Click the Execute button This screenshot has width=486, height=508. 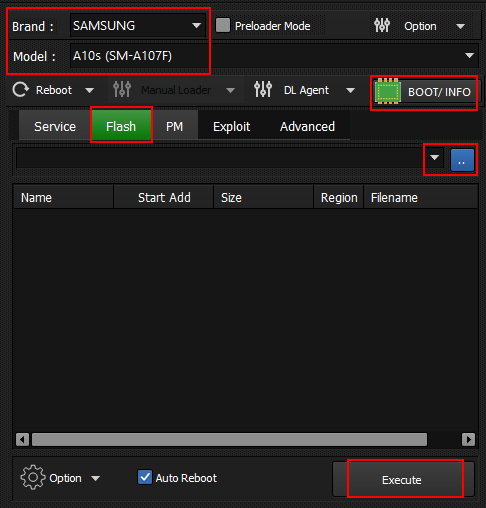[x=403, y=479]
